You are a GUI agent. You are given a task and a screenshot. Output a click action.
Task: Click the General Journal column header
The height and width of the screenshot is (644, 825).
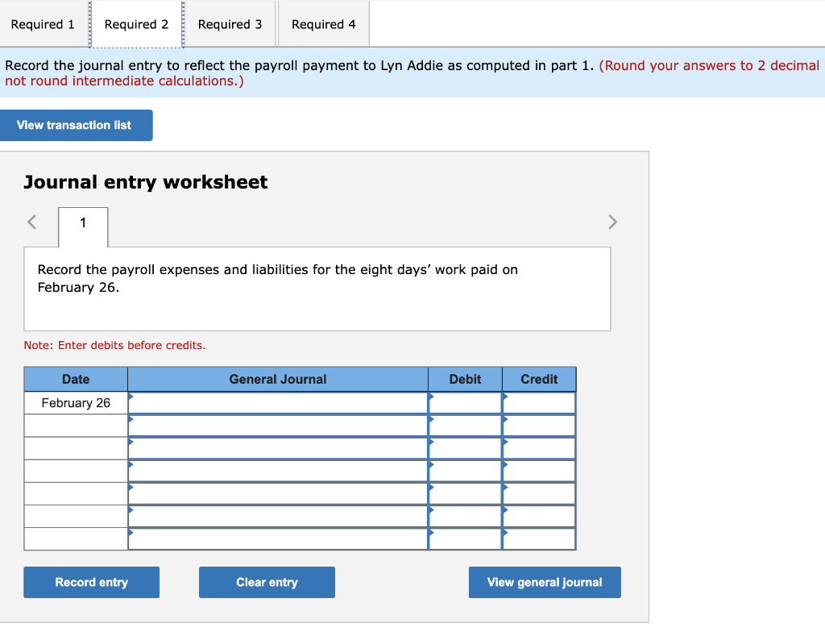278,379
